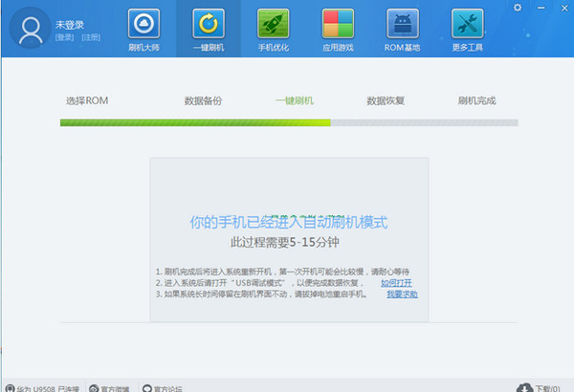Click the user avatar icon
This screenshot has width=574, height=392.
(31, 28)
